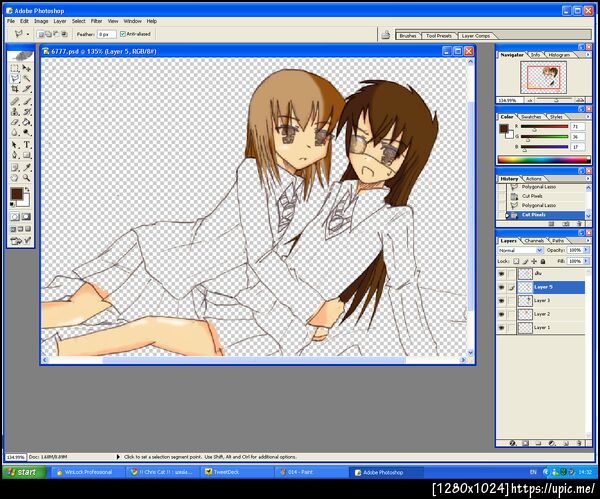The image size is (600, 499).
Task: Select the Notes tool
Action: [x=15, y=168]
